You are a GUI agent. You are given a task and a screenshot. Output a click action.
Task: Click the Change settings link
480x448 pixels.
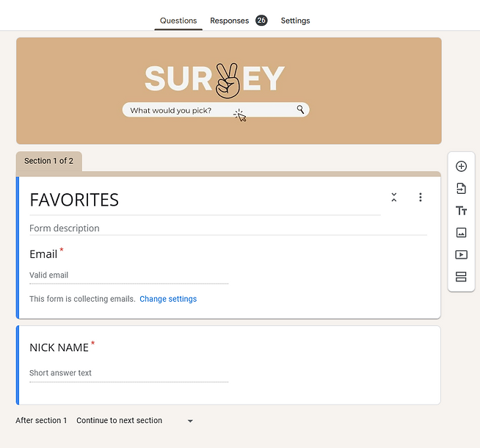(x=168, y=299)
